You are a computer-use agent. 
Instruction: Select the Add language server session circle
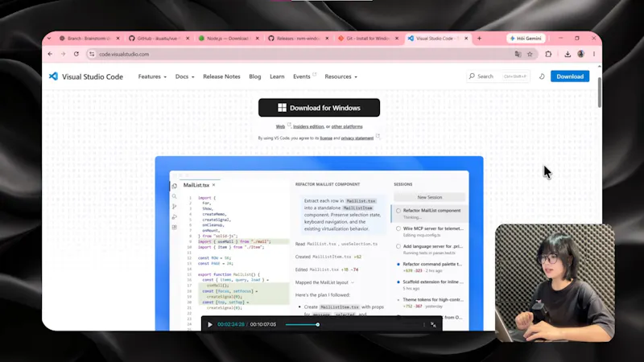(398, 246)
